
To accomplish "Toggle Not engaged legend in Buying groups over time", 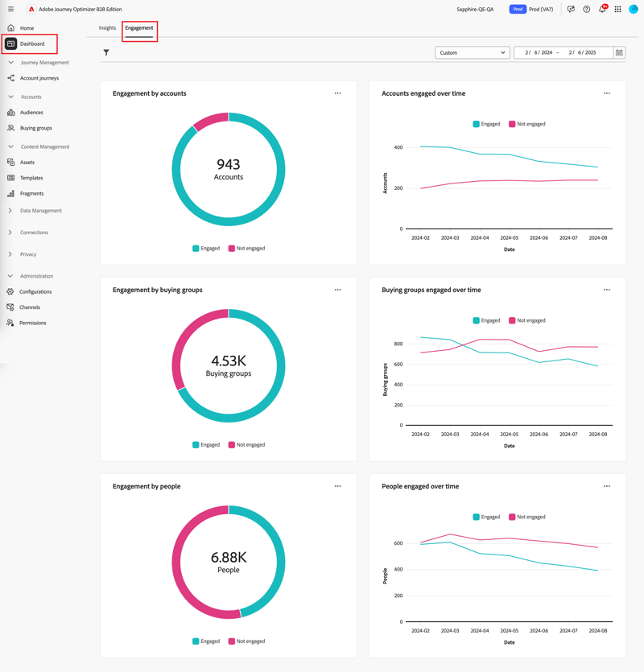I will (527, 320).
